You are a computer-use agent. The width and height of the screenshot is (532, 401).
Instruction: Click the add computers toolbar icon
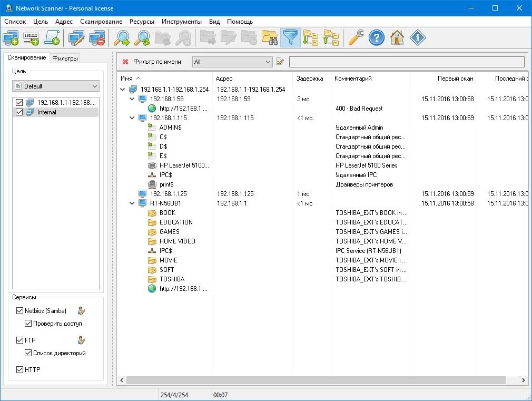point(11,38)
